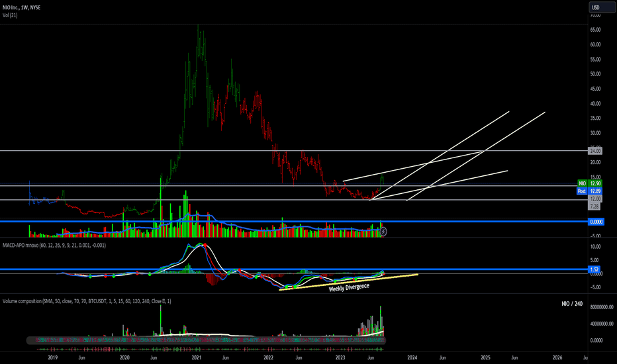Click the 20.00 price axis label
Screen dimensions: 617x364
click(x=595, y=162)
